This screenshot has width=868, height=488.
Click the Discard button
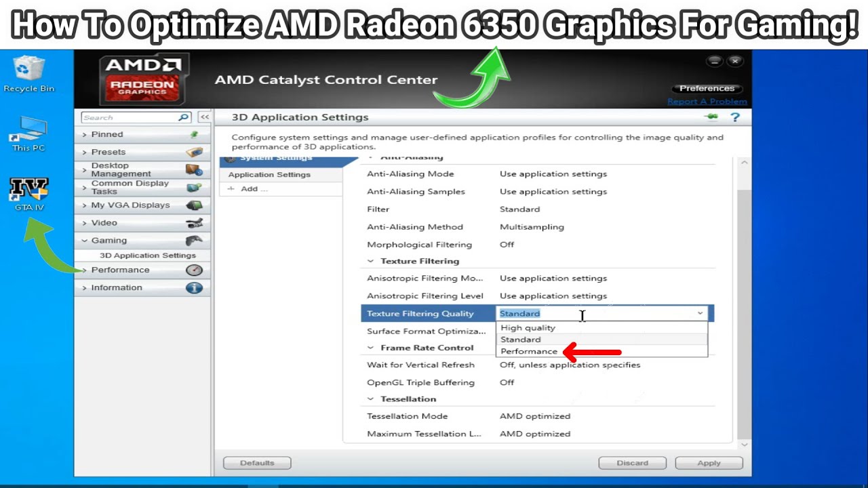[632, 463]
